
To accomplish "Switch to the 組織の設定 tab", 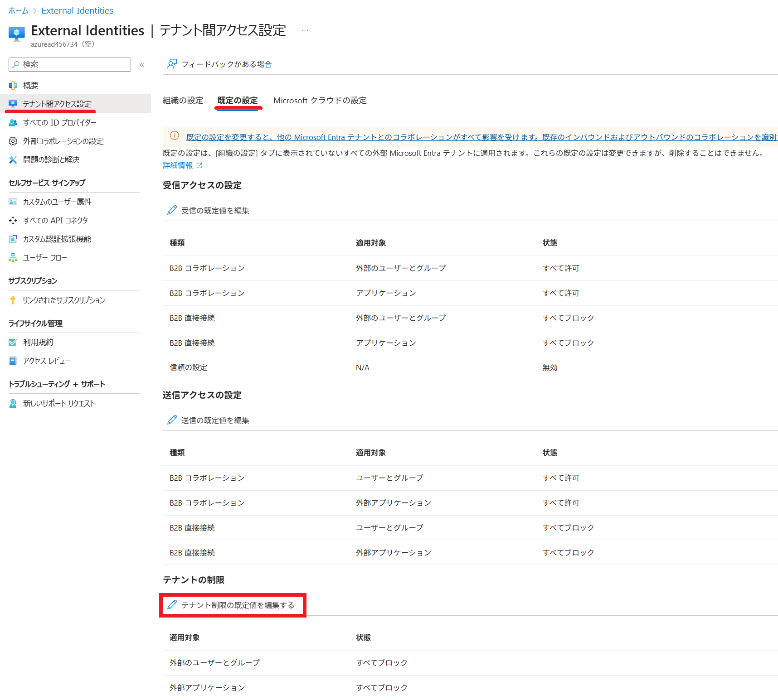I will (183, 100).
